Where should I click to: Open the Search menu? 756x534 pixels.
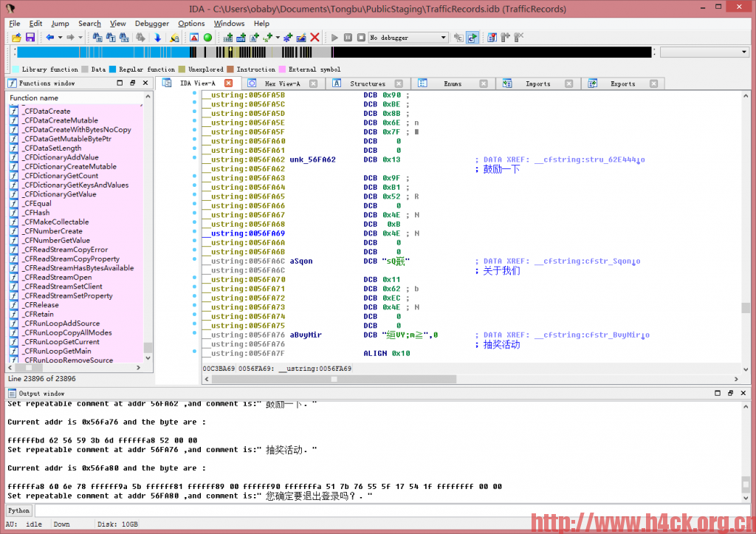89,23
